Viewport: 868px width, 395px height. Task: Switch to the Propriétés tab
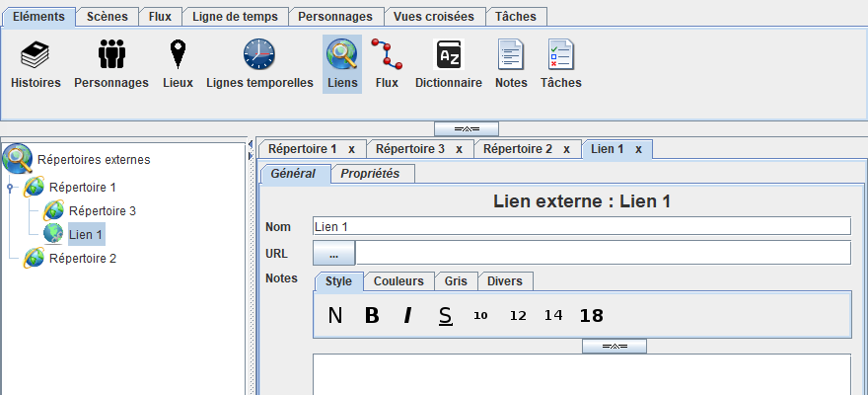[370, 174]
